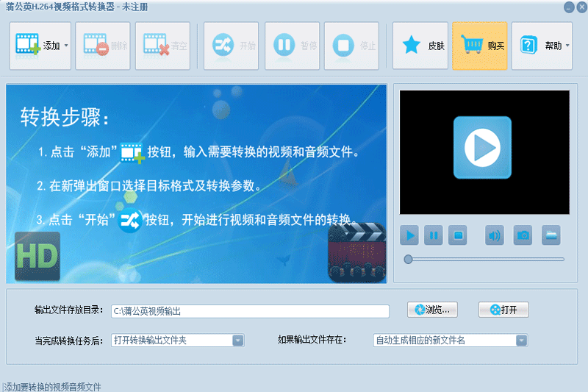
Task: Click the window title 蒲公英H.264视频格式转换器
Action: (x=60, y=7)
